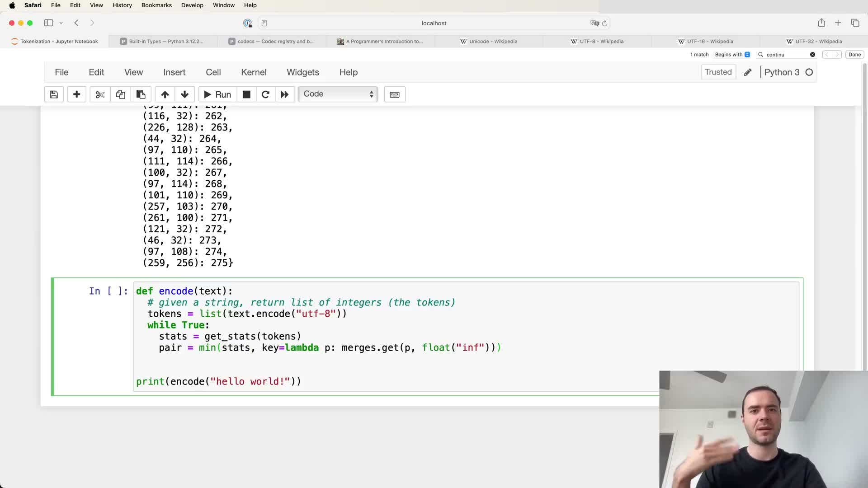Save notebook with the floppy disk icon
868x488 pixels.
[54, 94]
